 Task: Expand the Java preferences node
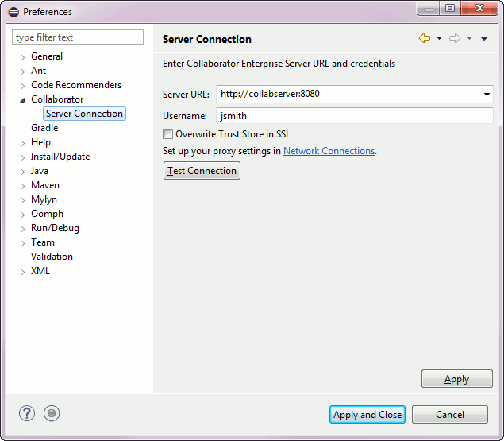pyautogui.click(x=22, y=172)
